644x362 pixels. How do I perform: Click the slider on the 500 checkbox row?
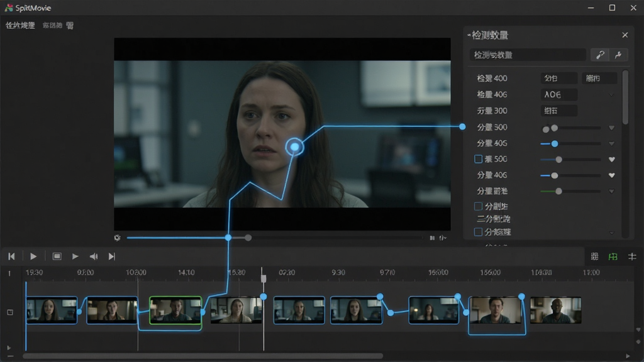pyautogui.click(x=571, y=159)
